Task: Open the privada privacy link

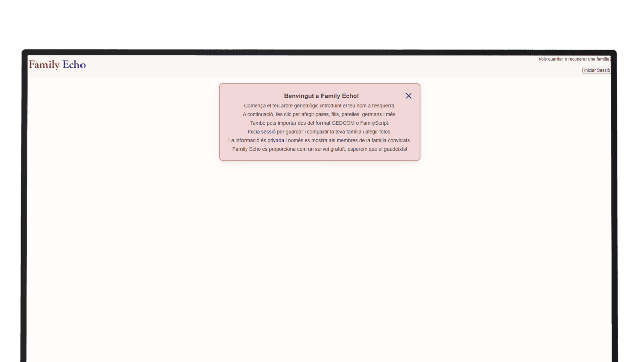Action: click(276, 140)
